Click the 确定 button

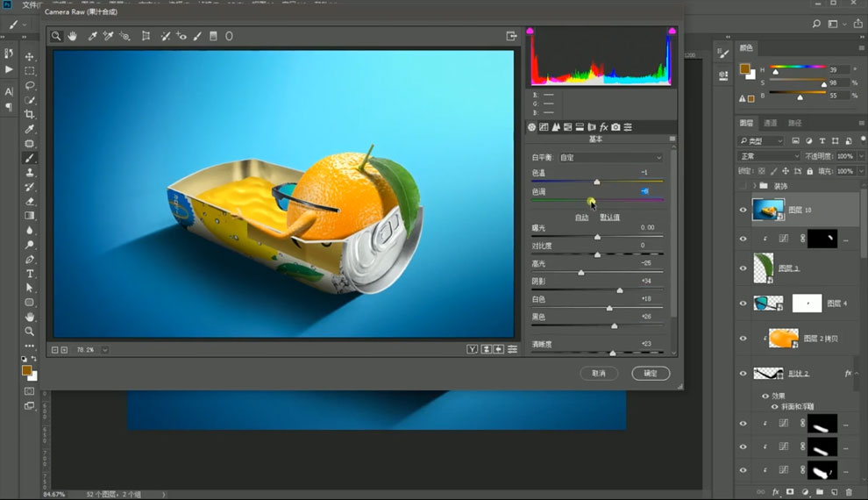(651, 373)
